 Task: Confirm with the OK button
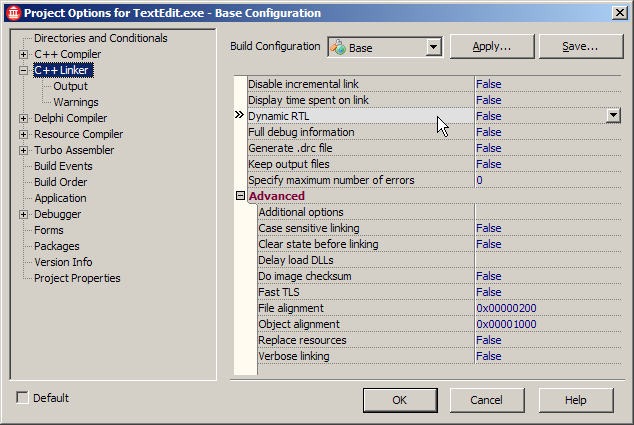[x=399, y=400]
